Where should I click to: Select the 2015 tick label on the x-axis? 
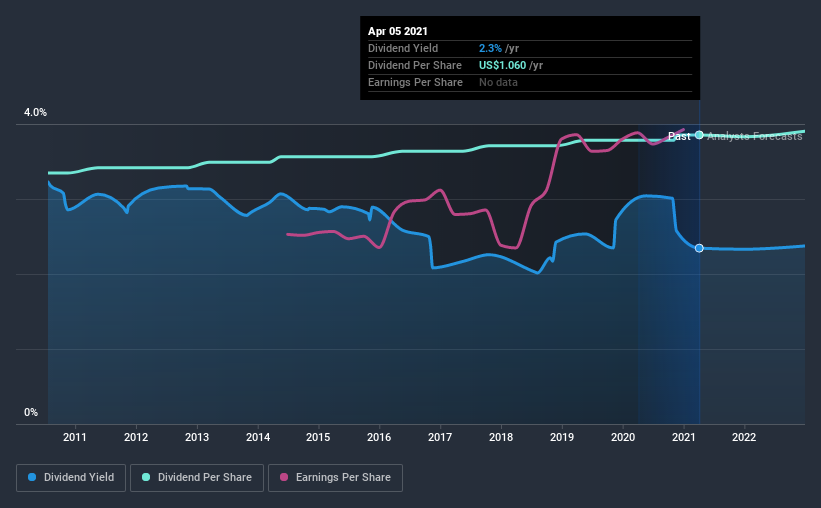tap(318, 437)
